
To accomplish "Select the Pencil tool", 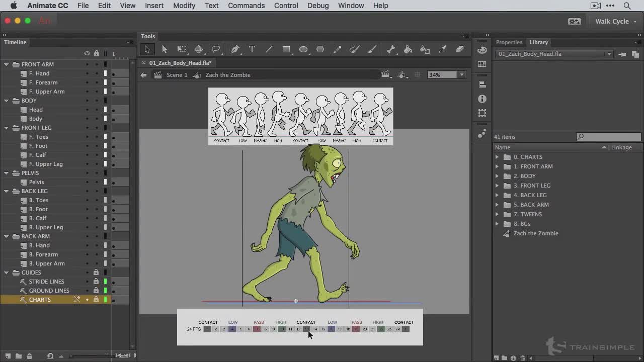I will tap(338, 49).
